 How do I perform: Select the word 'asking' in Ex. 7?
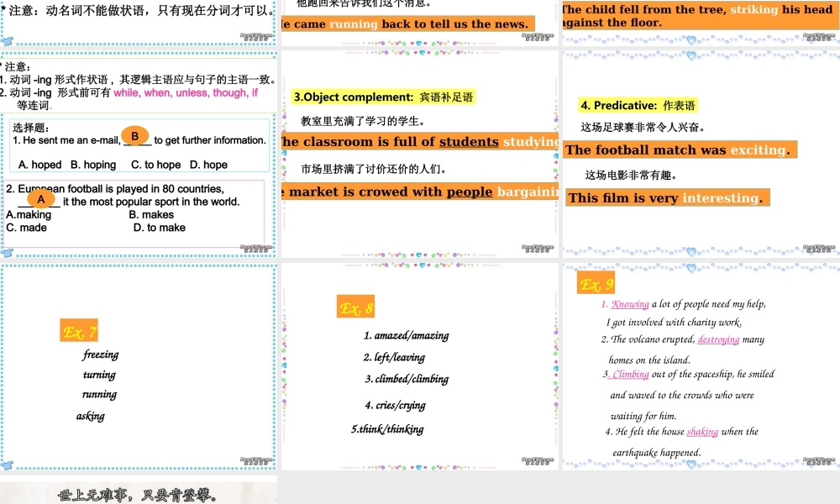coord(91,416)
